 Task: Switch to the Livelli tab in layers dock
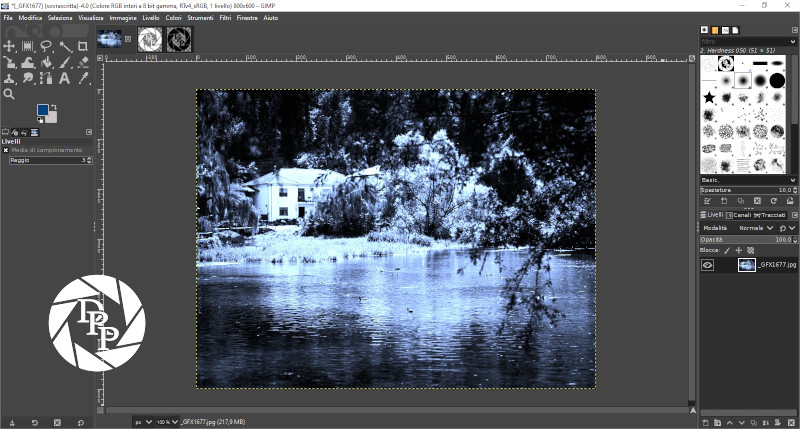click(712, 215)
